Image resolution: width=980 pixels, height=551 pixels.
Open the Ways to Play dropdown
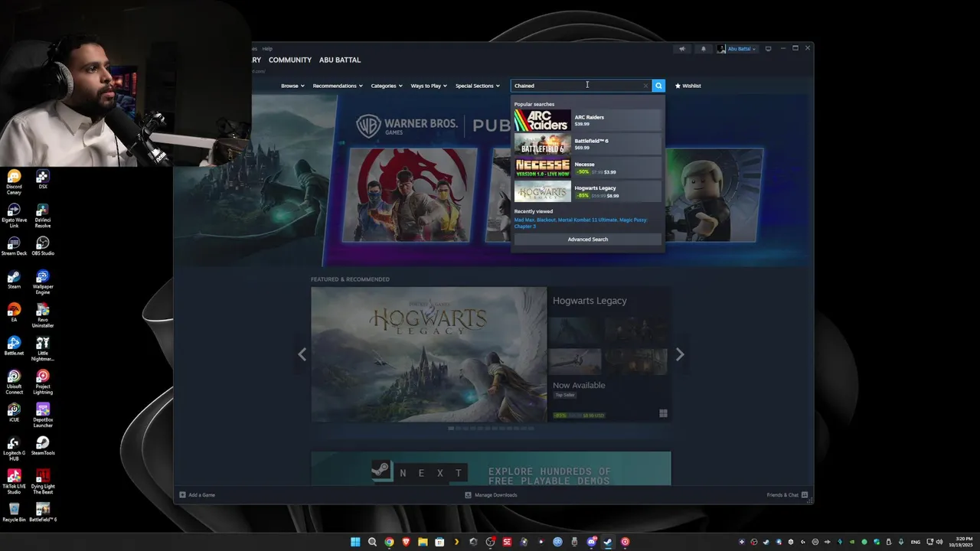pos(429,86)
